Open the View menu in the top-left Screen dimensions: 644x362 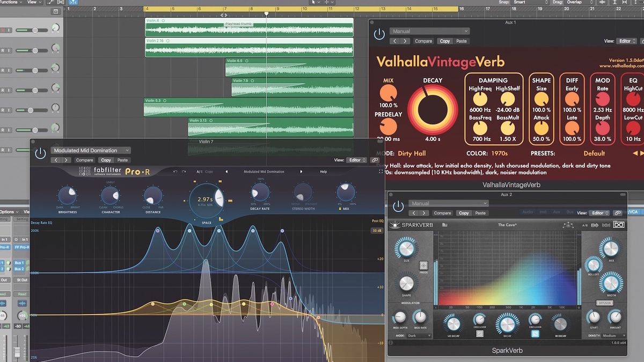(x=31, y=2)
